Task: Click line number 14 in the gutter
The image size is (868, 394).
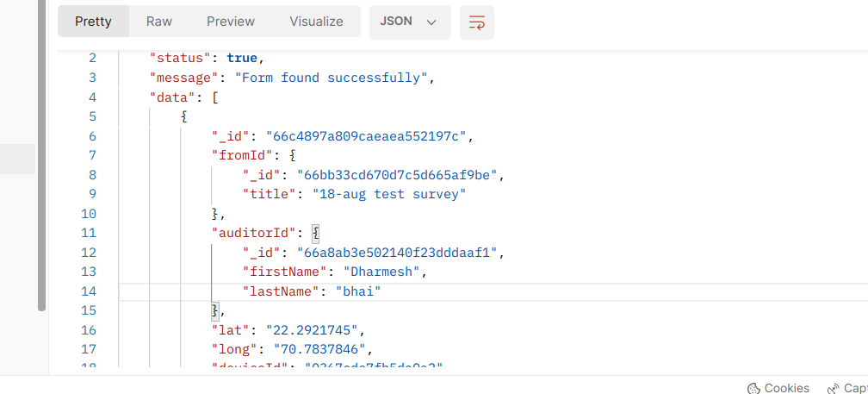Action: [88, 291]
